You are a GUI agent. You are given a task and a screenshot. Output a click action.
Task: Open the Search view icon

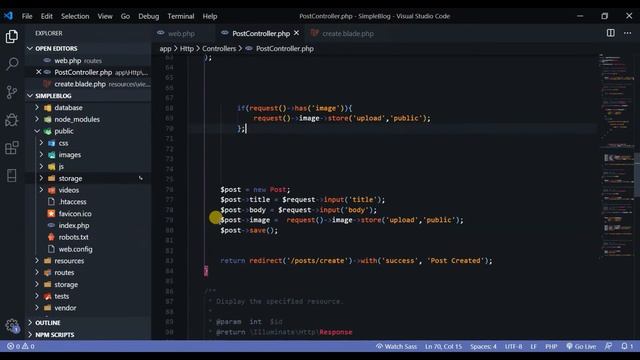pyautogui.click(x=12, y=64)
